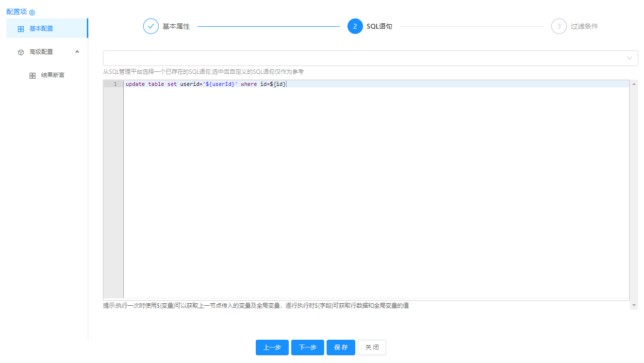The image size is (644, 363).
Task: Click the editor scrollbar down arrow
Action: [x=634, y=305]
